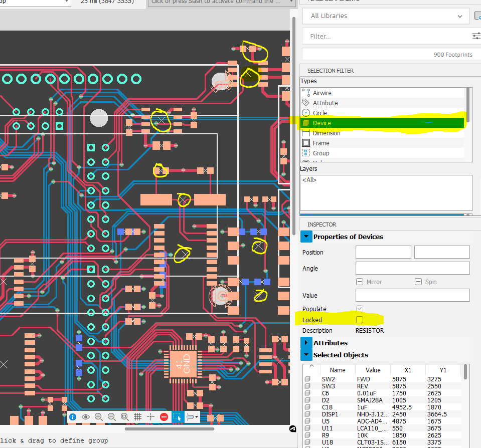Click the red stop/delete toolbar icon
Screen dimensions: 481x448
[164, 416]
